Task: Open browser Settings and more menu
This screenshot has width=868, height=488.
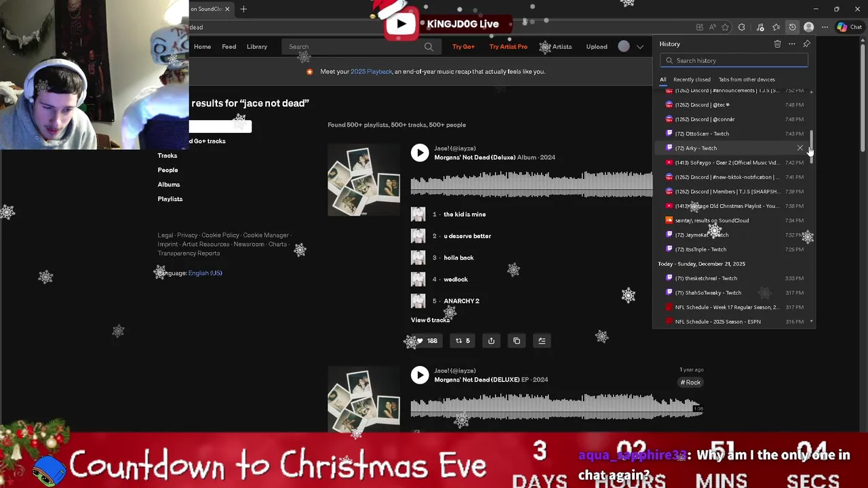Action: coord(825,27)
